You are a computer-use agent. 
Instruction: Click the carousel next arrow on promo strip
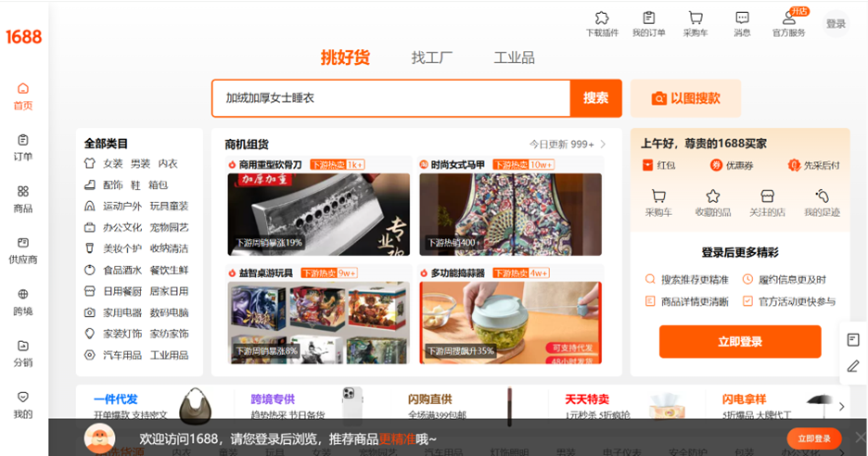[841, 406]
